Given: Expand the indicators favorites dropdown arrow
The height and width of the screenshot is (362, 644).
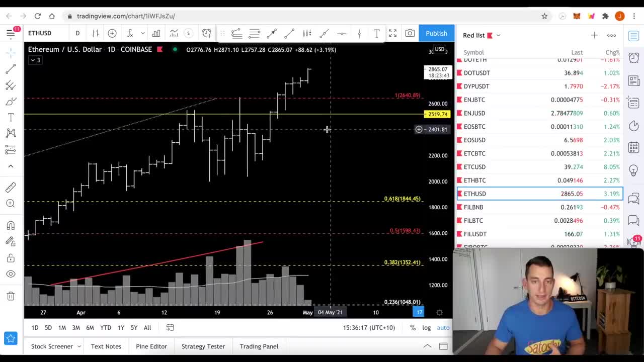Looking at the screenshot, I should (143, 33).
